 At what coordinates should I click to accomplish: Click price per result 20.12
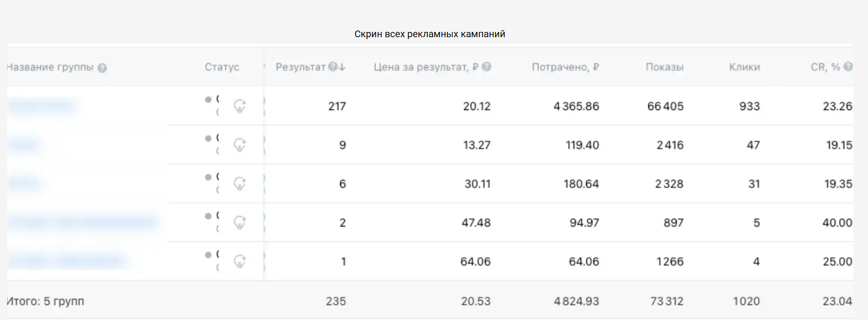476,106
